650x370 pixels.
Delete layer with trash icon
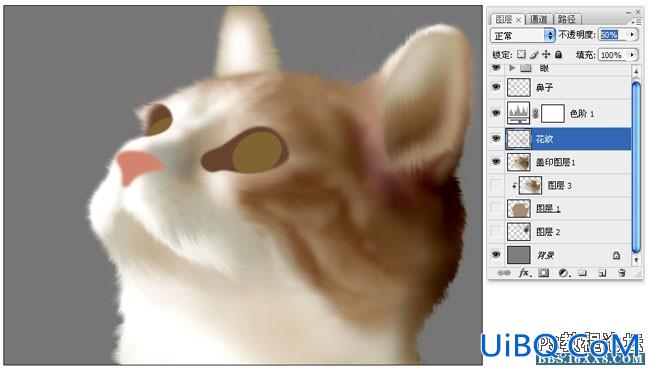point(621,273)
